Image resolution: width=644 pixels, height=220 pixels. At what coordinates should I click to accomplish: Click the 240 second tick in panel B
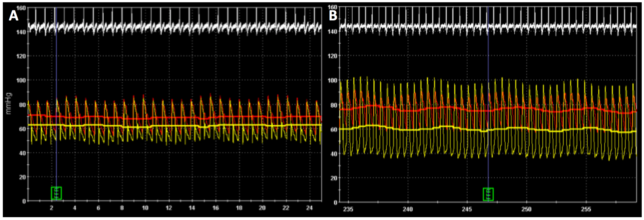coord(408,209)
